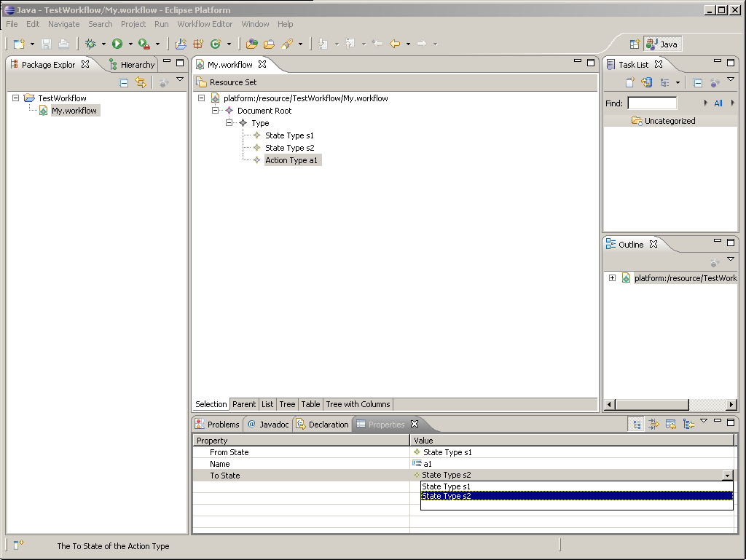This screenshot has width=746, height=560.
Task: Click the Debug bug icon in toolbar
Action: point(91,44)
